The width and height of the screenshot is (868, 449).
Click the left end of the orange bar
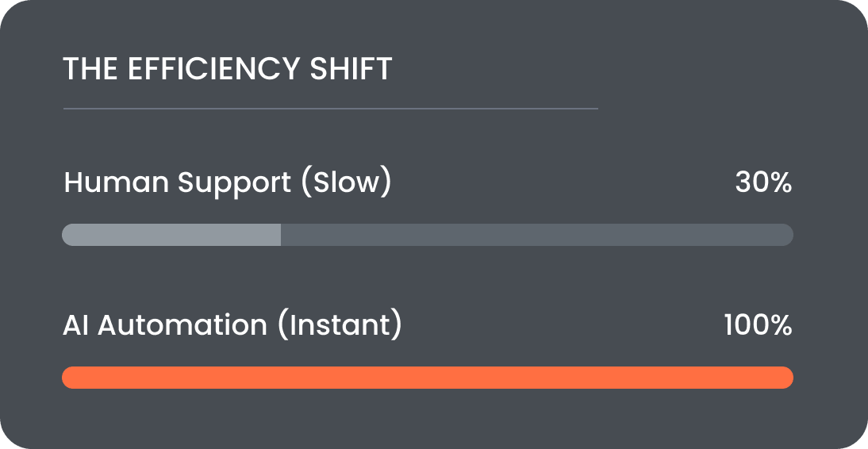tap(70, 378)
